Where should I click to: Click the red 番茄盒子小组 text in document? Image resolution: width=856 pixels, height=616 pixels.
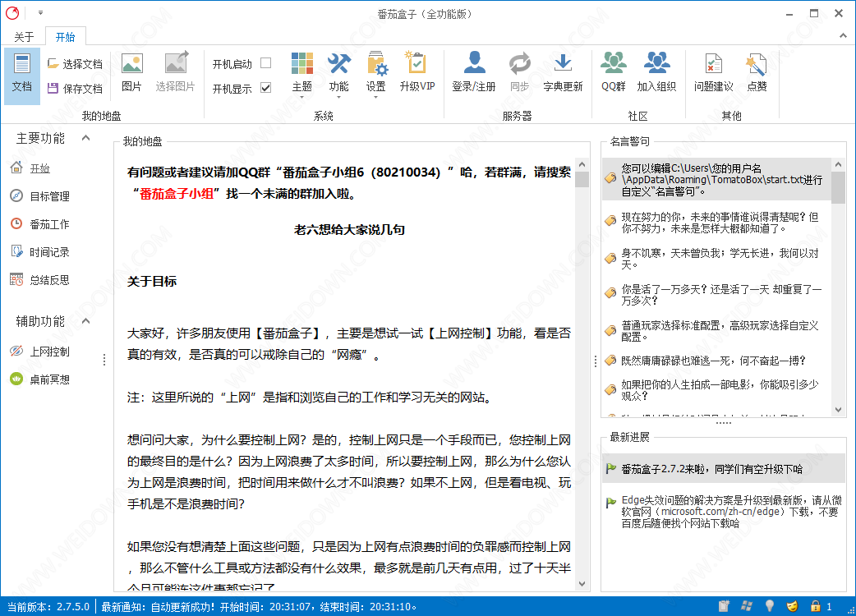click(x=177, y=194)
